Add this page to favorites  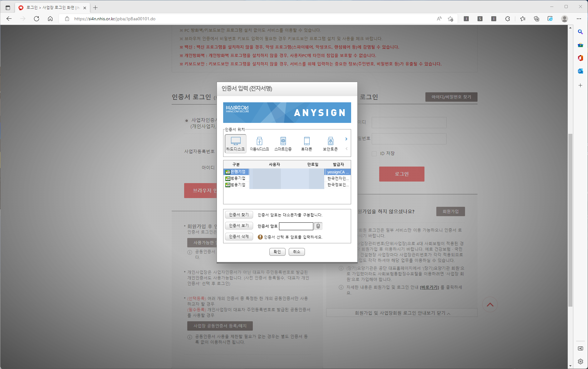(450, 19)
